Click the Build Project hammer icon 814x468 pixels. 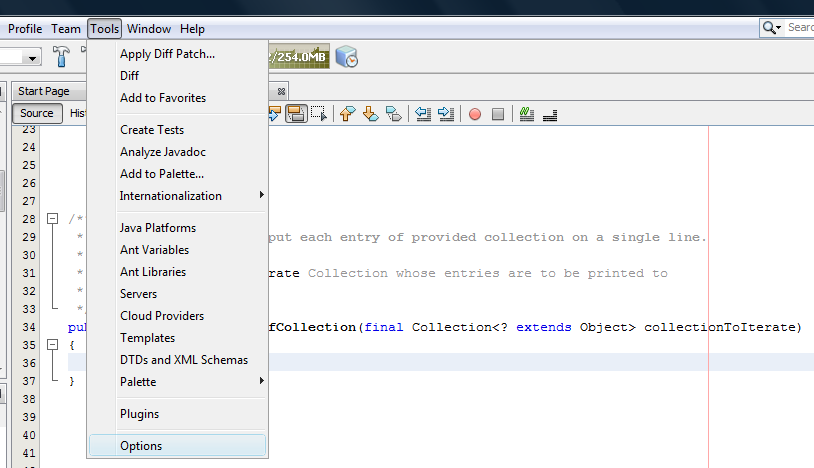coord(61,56)
